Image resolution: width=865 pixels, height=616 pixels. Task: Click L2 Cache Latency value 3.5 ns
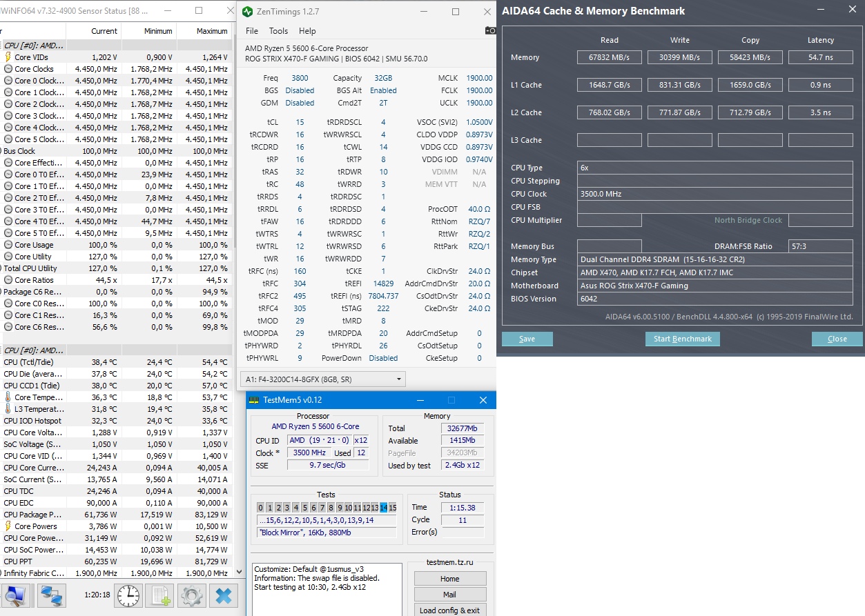point(821,112)
